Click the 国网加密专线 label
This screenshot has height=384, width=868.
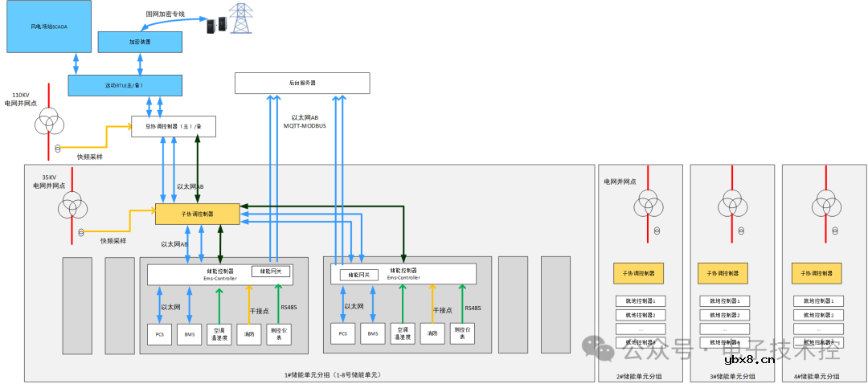[x=165, y=14]
